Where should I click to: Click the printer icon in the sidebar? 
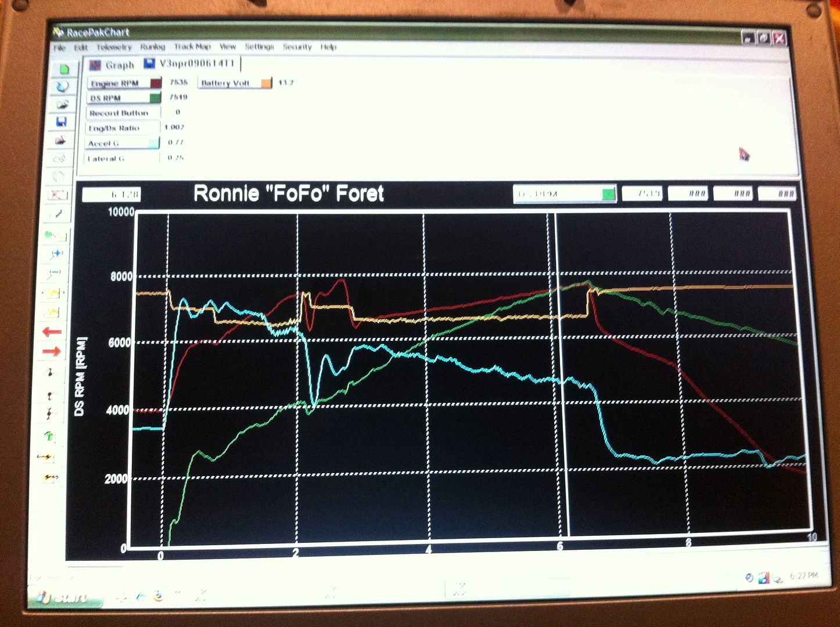tap(60, 140)
